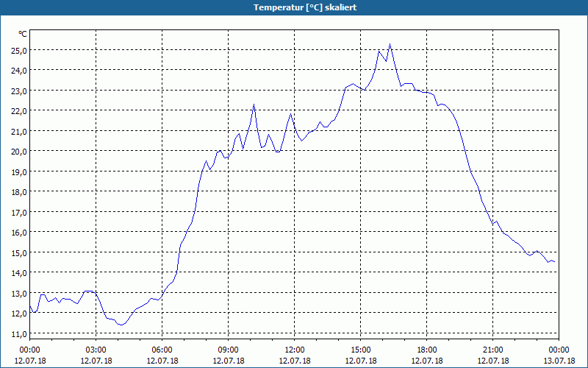Select the 25,0 y-axis value
Viewport: 588px width, 368px height.
click(19, 50)
